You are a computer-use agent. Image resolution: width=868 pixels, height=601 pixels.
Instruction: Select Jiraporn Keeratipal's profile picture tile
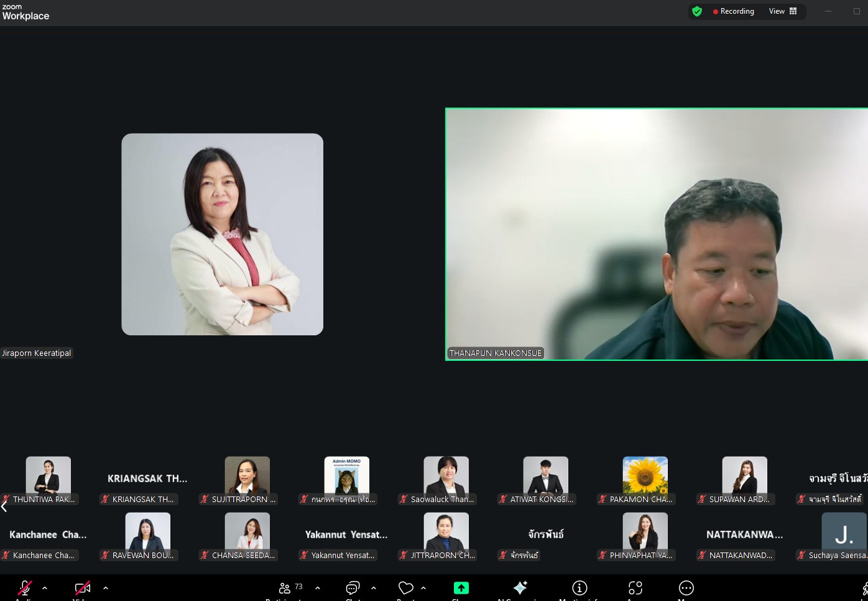(x=222, y=235)
